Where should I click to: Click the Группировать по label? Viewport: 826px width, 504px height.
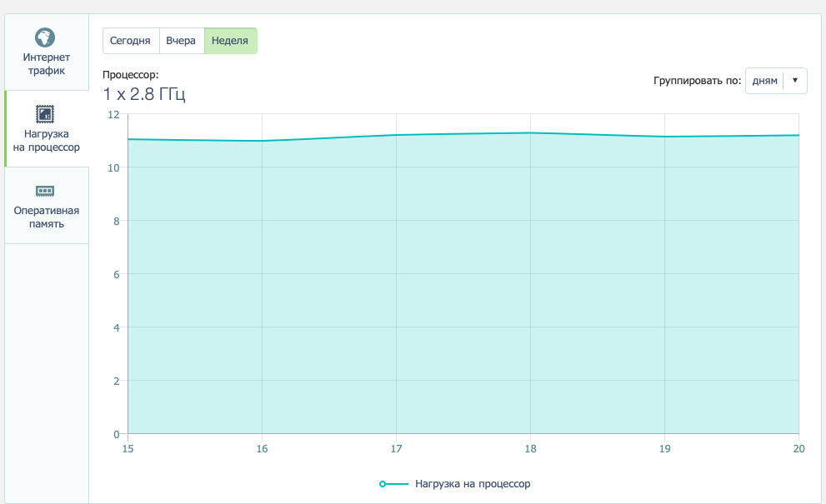[697, 81]
